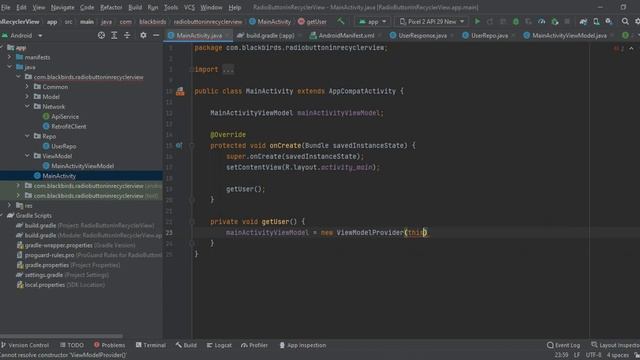The image size is (640, 360).
Task: Click Sync Project with Gradle Files icon
Action: (583, 21)
